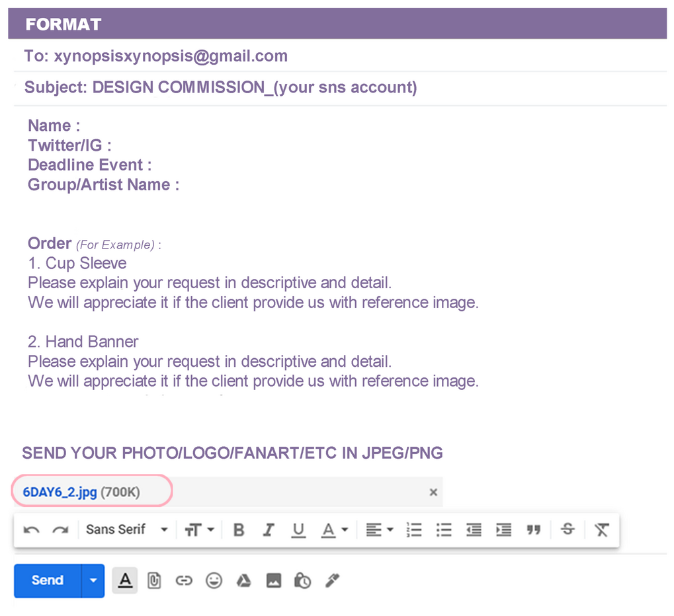Open the 6DAY6_2.jpg attachment
This screenshot has height=616, width=674.
point(60,492)
